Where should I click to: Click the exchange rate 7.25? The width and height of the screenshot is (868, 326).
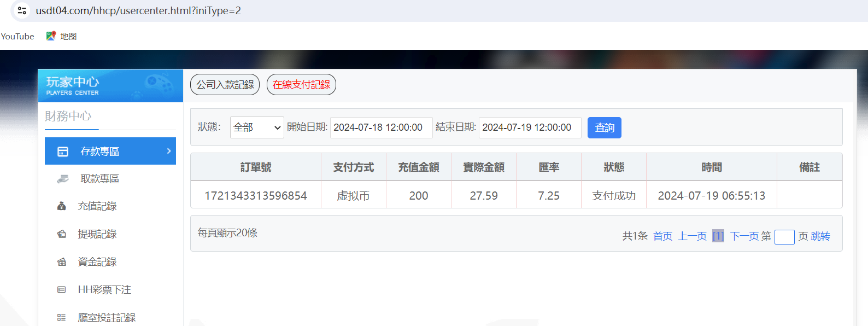pyautogui.click(x=549, y=196)
